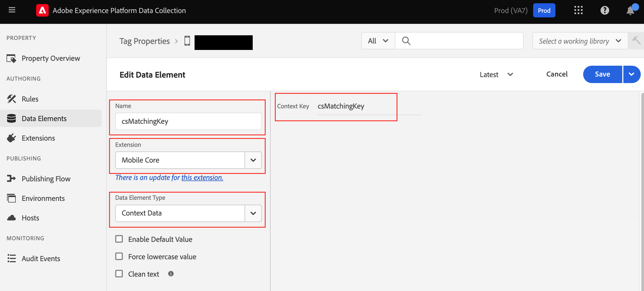Screen dimensions: 644x291
Task: Click the Edit Data Element heading
Action: coord(152,75)
